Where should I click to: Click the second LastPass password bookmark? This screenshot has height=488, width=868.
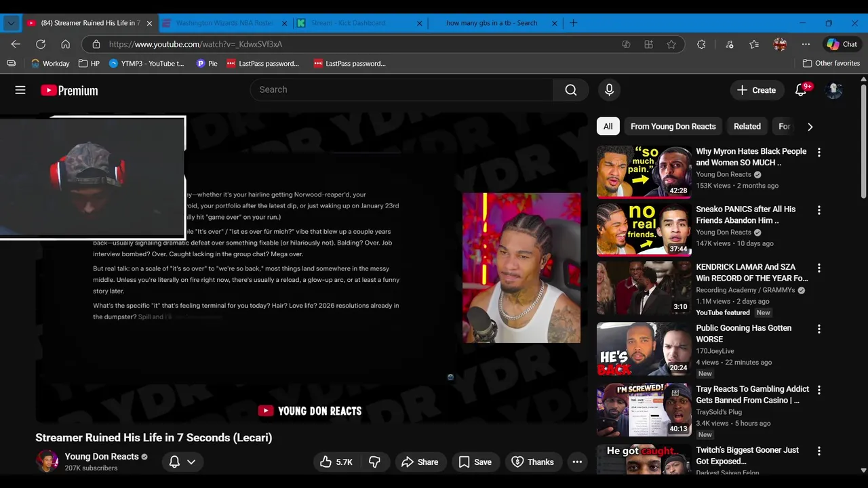click(x=350, y=63)
